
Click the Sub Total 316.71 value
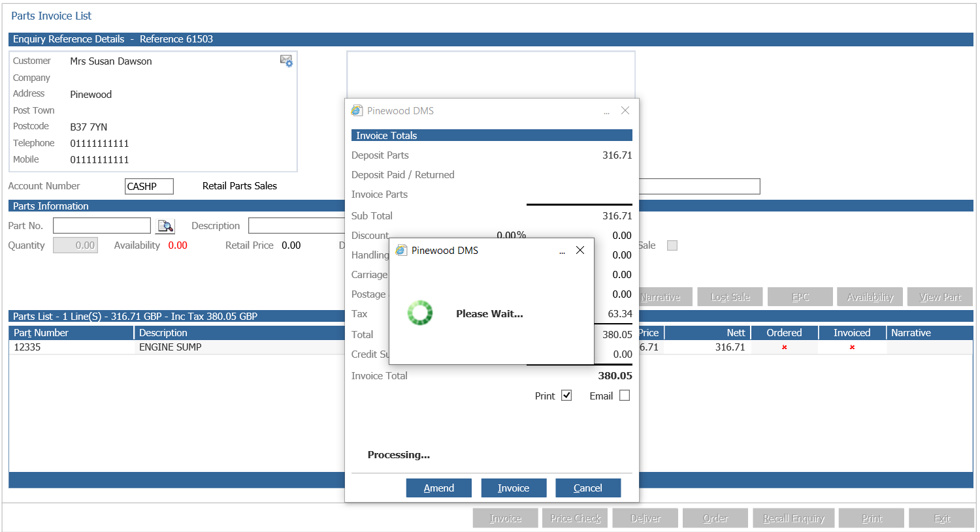tap(617, 216)
